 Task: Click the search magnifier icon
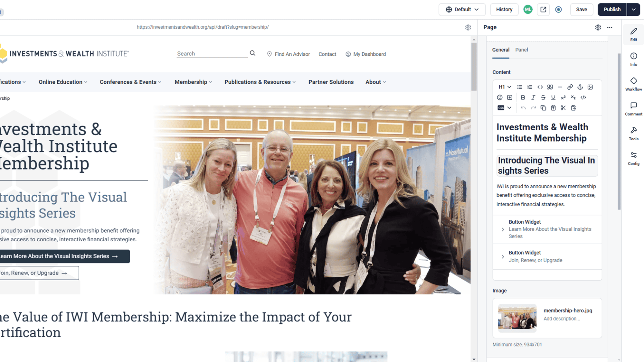[x=252, y=53]
